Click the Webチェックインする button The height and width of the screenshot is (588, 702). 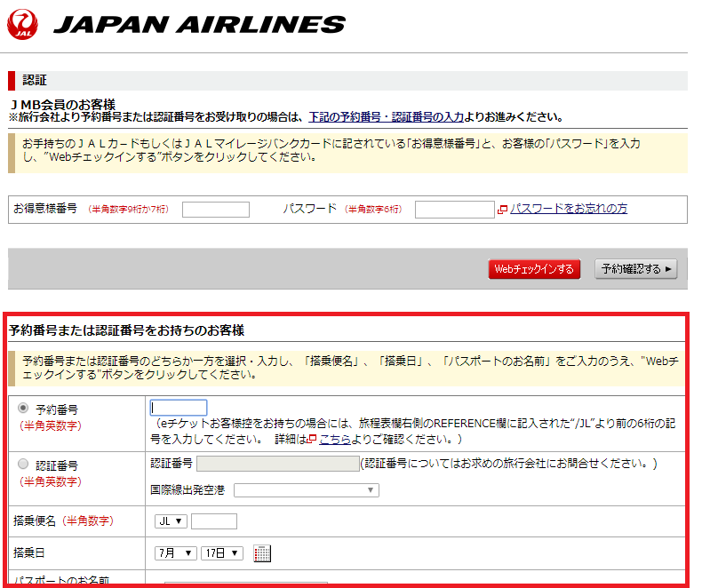pyautogui.click(x=534, y=269)
